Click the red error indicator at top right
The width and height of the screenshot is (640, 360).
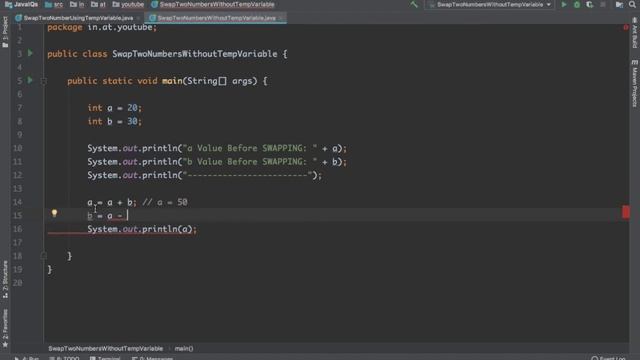pyautogui.click(x=626, y=27)
